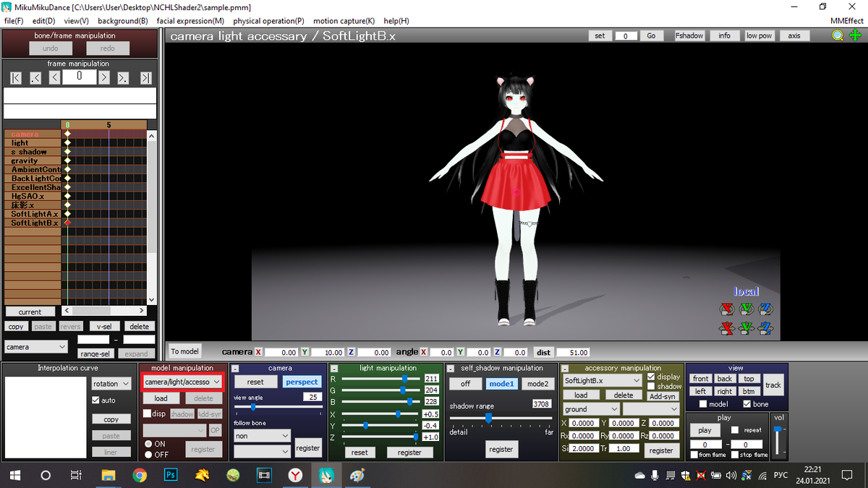Open the empty dropdown below follow bone
The height and width of the screenshot is (488, 868).
[262, 451]
